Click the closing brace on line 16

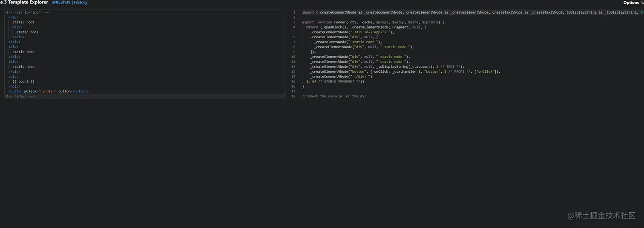[303, 86]
